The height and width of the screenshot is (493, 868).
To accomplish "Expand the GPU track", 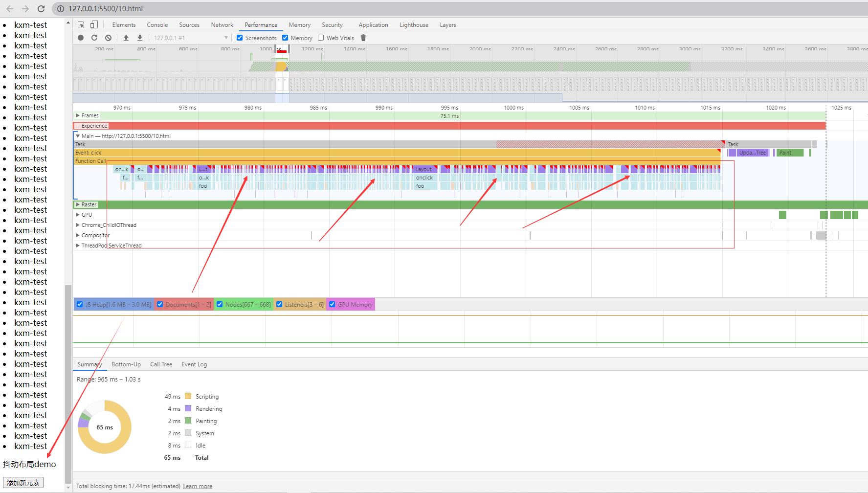I will tap(78, 215).
